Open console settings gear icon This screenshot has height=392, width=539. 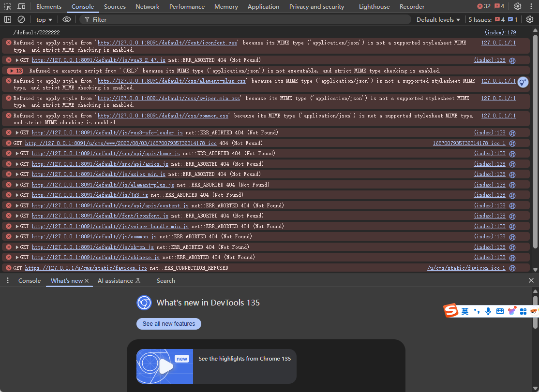coord(530,19)
